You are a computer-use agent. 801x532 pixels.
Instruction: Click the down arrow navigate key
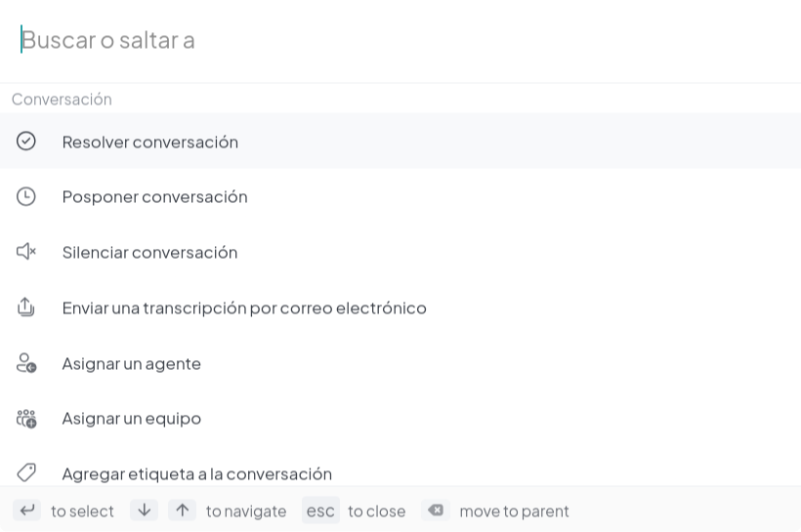[x=144, y=511]
